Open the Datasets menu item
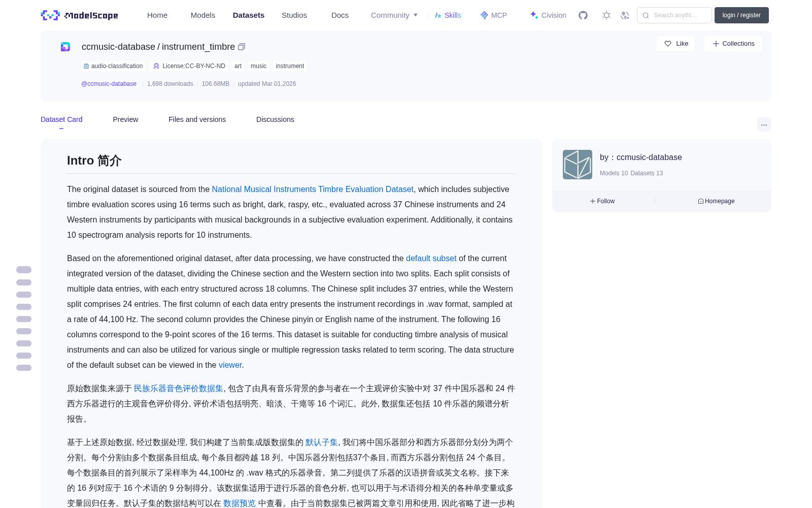Viewport: 812px width, 508px height. 249,15
